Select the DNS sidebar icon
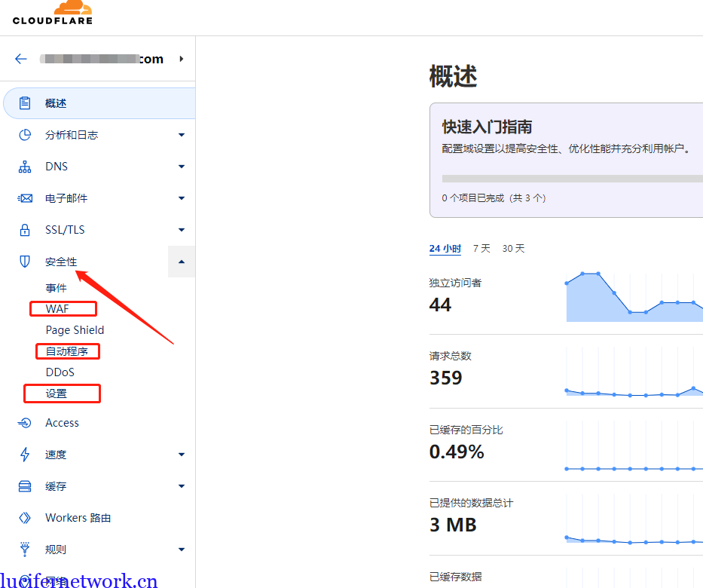This screenshot has height=588, width=703. [x=24, y=166]
